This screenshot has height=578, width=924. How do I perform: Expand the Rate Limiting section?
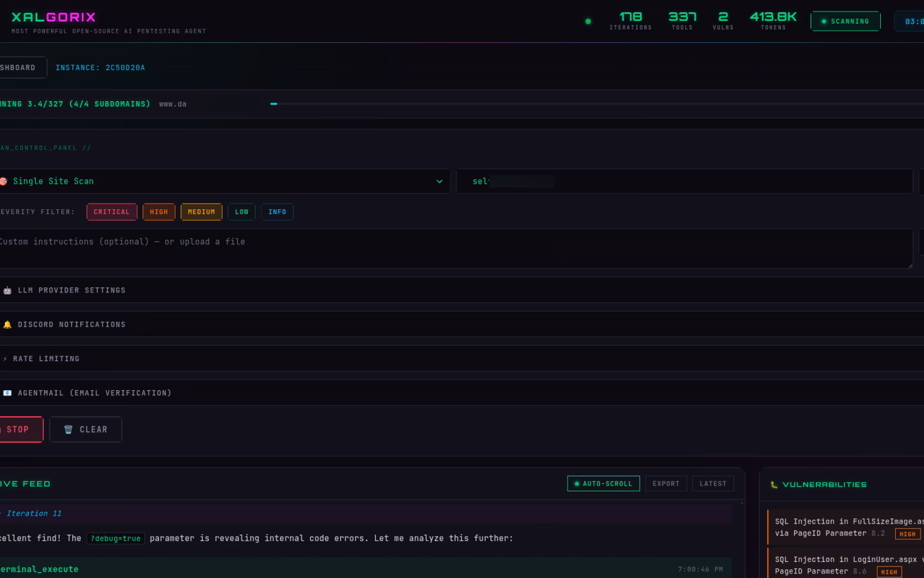coord(461,359)
